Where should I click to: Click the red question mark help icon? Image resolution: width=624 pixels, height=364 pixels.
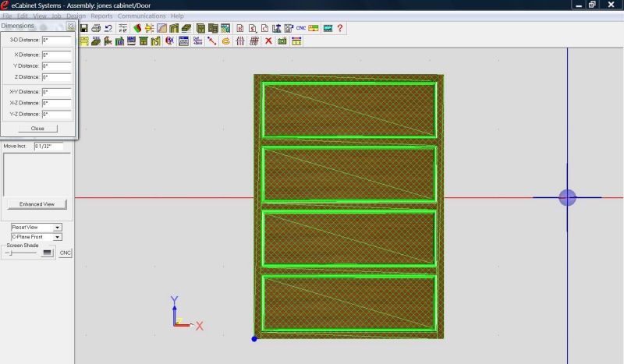[340, 28]
